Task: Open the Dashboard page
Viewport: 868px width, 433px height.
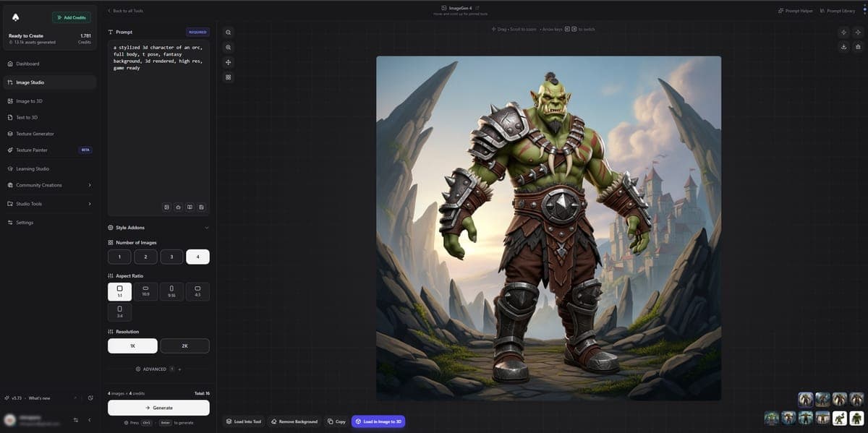Action: (49, 64)
